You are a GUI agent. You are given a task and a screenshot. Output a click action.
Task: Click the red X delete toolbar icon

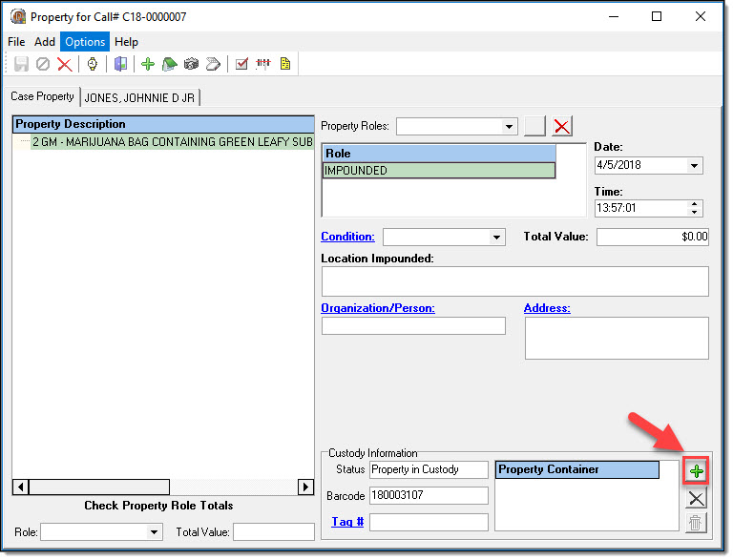[64, 64]
